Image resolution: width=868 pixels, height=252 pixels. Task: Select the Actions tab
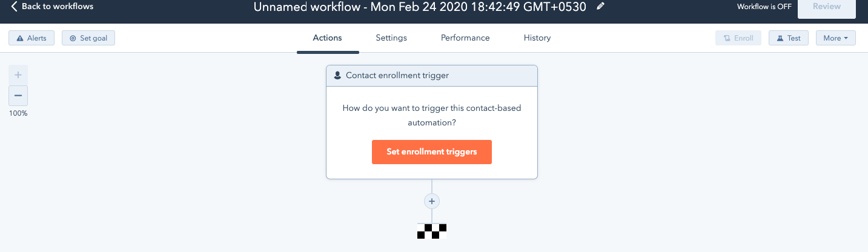tap(328, 38)
